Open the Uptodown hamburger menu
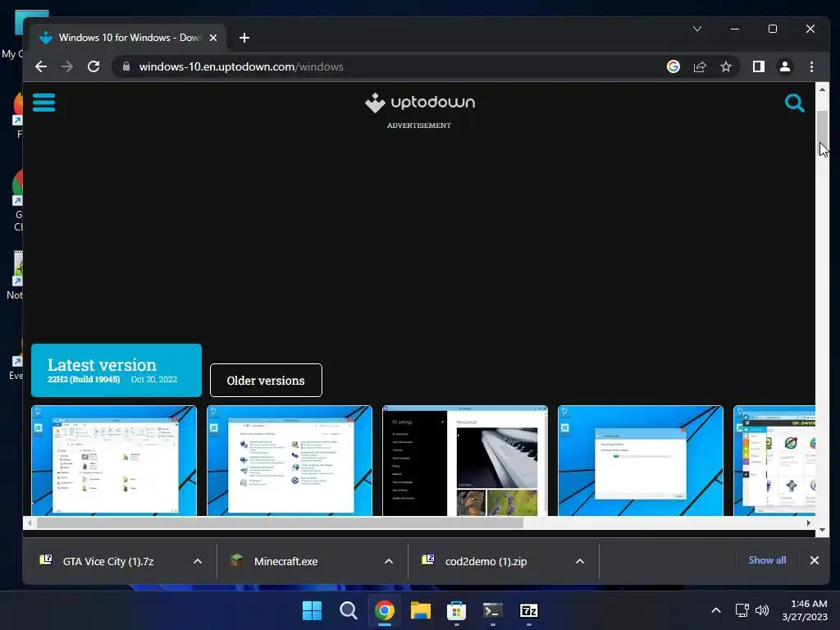Image resolution: width=840 pixels, height=630 pixels. point(43,102)
